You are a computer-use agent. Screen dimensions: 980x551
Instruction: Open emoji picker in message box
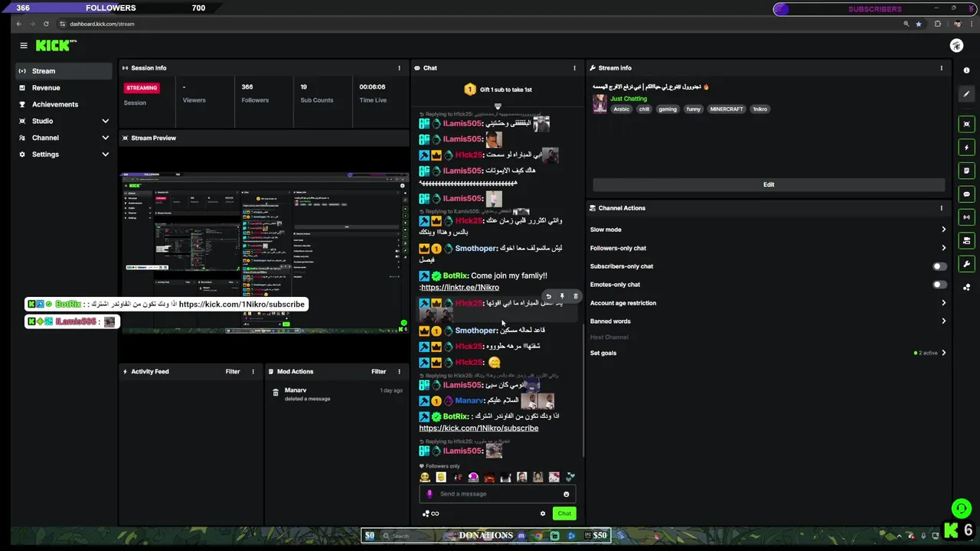point(567,494)
